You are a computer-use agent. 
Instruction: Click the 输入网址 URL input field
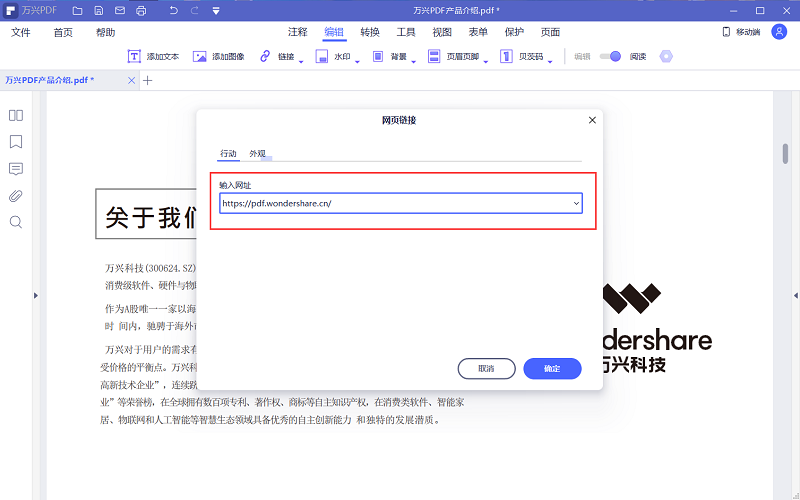[x=395, y=203]
